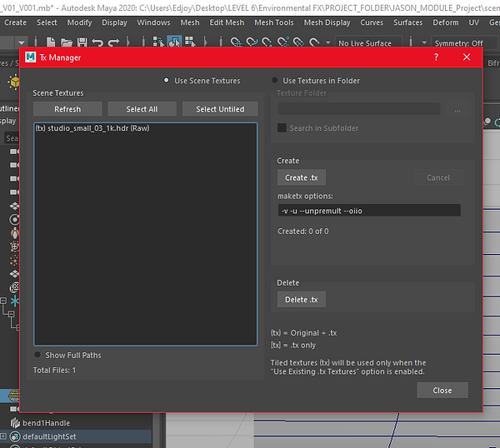Toggle Snap to Grids icon

[236, 42]
